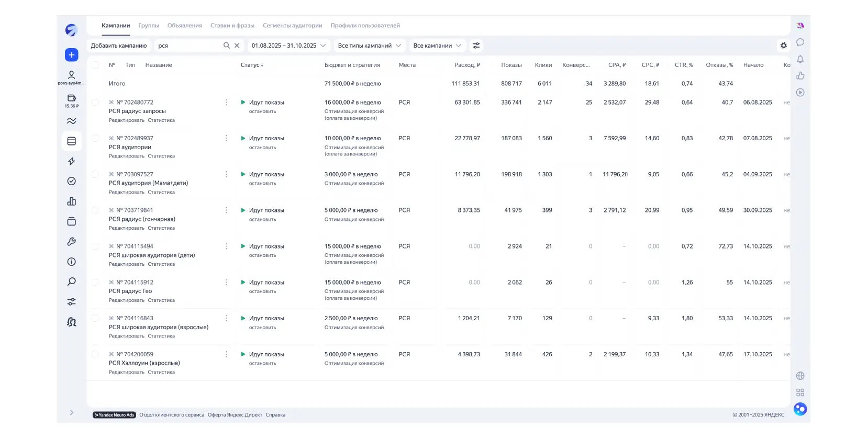Viewport: 868px width, 439px height.
Task: Click the Добавить кампанию button
Action: [119, 46]
